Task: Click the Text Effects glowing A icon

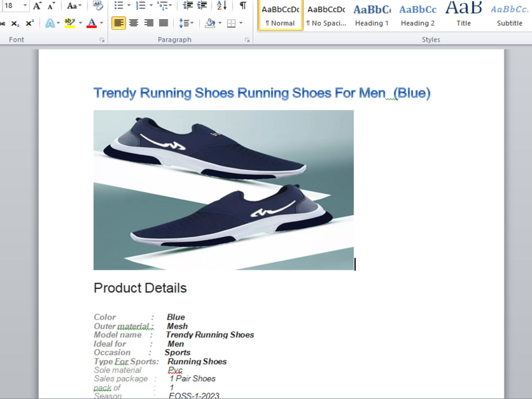Action: (50, 23)
